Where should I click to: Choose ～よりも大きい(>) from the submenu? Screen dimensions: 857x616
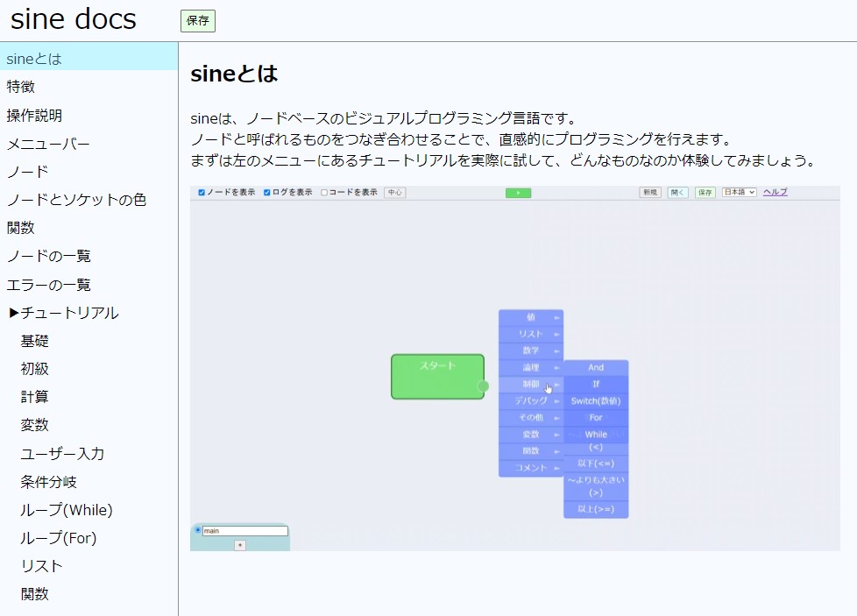coord(596,486)
